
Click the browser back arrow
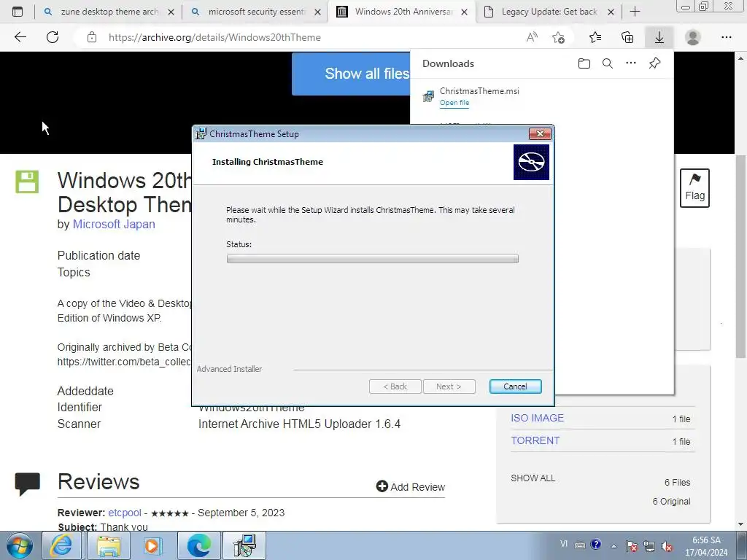coord(20,37)
